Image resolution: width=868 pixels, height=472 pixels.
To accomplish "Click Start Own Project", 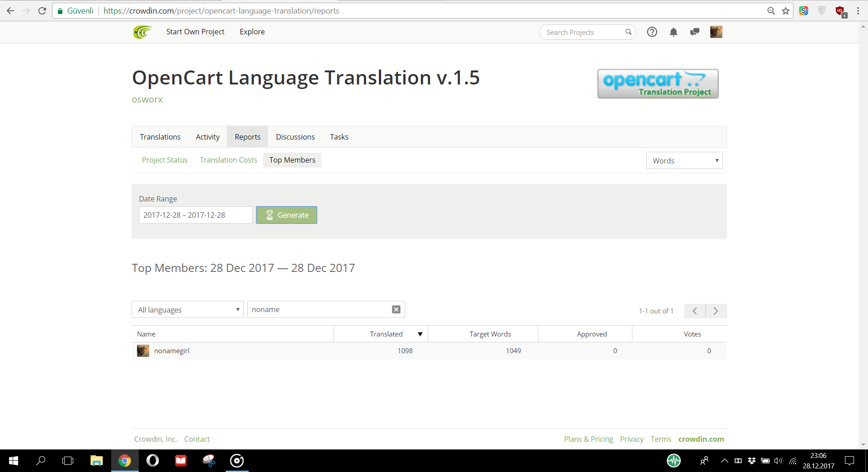I will click(195, 32).
